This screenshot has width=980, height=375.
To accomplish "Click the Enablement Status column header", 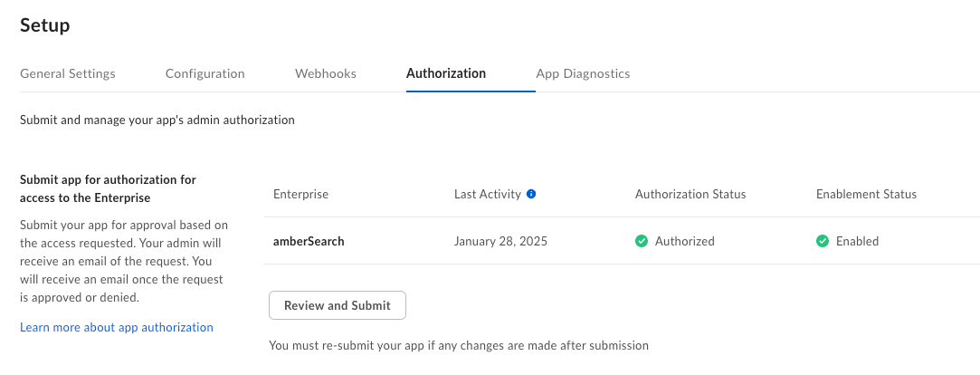I will pos(866,194).
